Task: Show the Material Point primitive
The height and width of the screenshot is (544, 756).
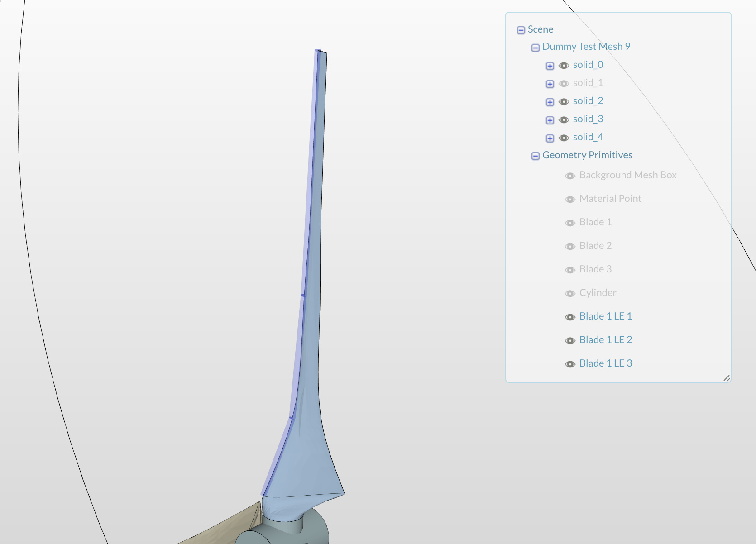Action: click(570, 199)
